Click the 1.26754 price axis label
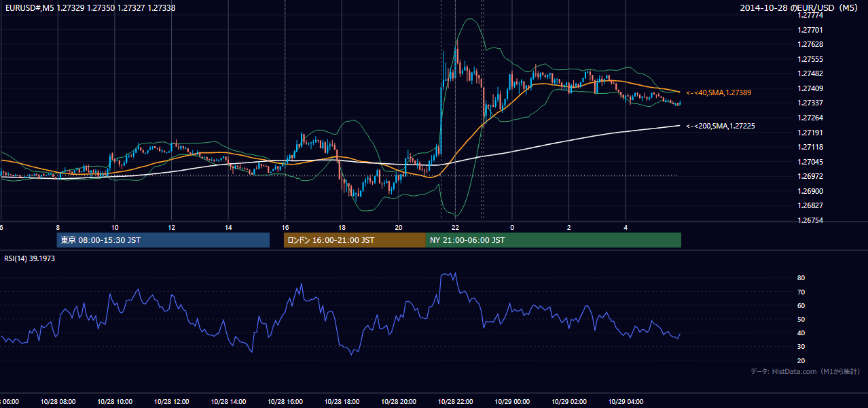Screen dimensions: 868x408 [x=810, y=220]
